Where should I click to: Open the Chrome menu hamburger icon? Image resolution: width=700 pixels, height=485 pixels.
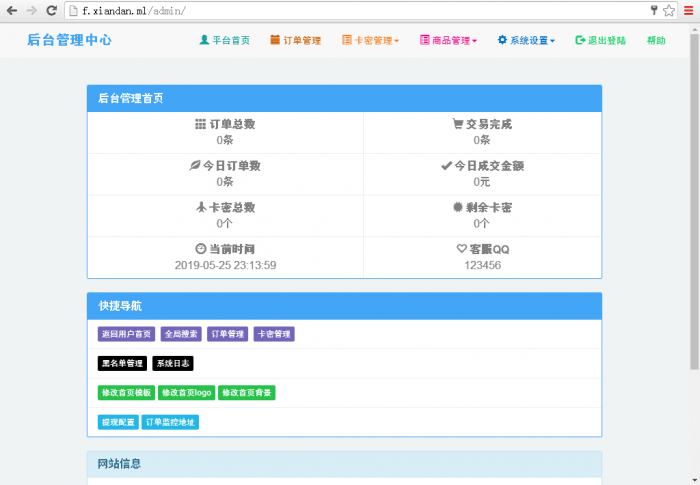click(688, 10)
